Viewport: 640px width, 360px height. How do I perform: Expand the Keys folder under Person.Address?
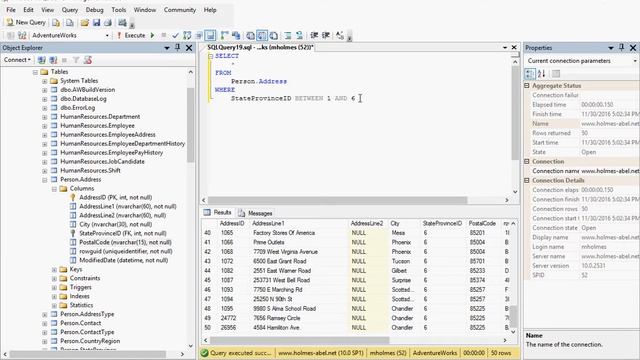(x=54, y=270)
